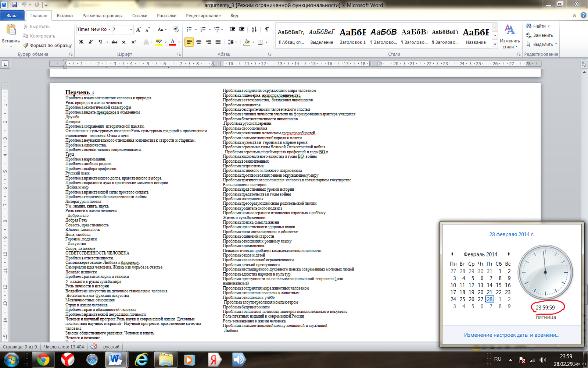Click the Subscript icon

124,42
